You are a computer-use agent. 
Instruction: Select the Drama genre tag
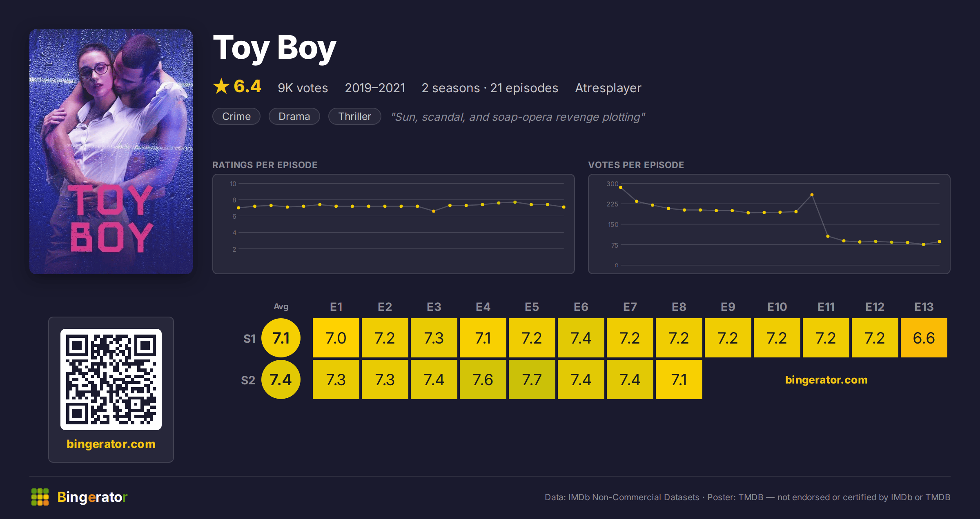coord(294,117)
